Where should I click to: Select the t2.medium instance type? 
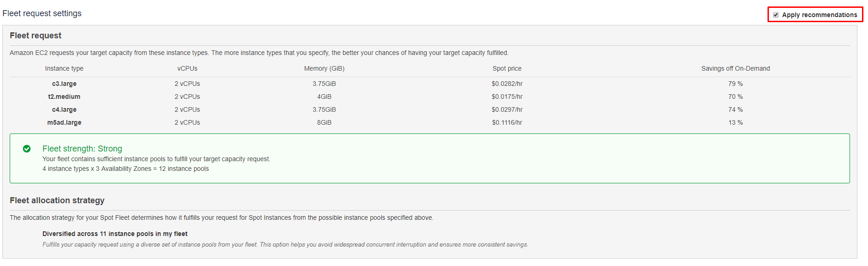64,97
